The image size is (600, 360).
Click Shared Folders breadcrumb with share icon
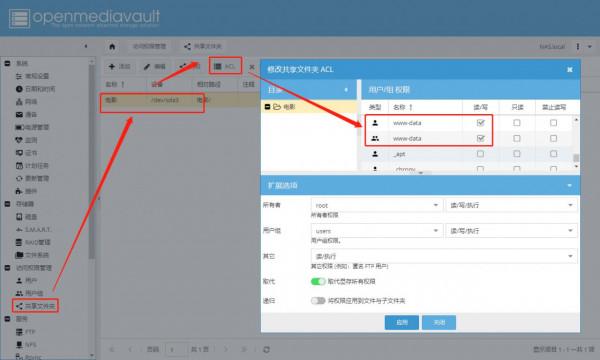tap(203, 46)
